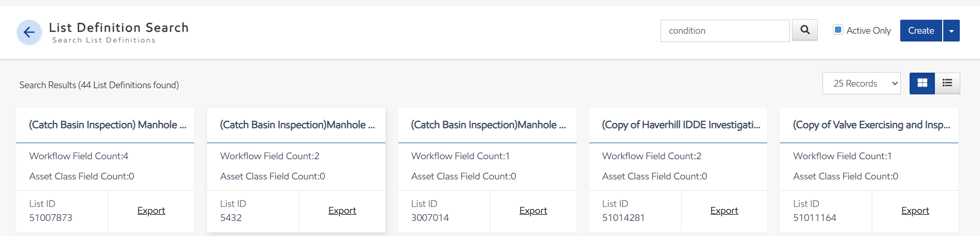Click the magnifier search icon button
The height and width of the screenshot is (236, 980).
pos(805,30)
